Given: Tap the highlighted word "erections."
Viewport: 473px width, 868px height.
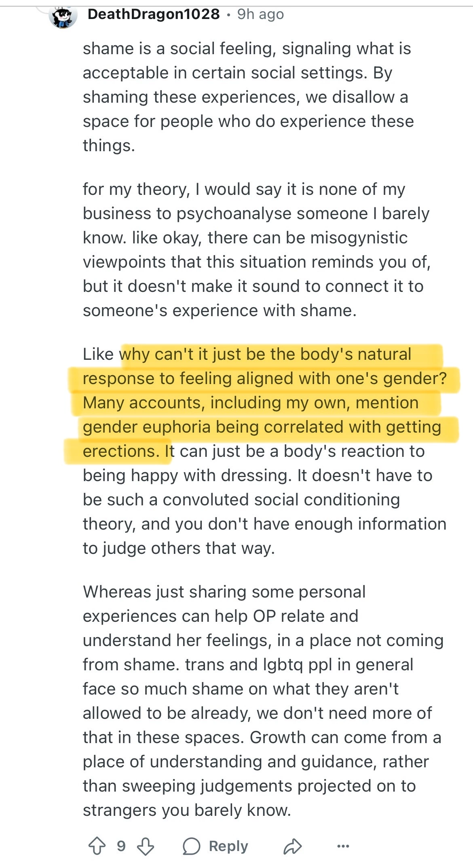Looking at the screenshot, I should (121, 451).
